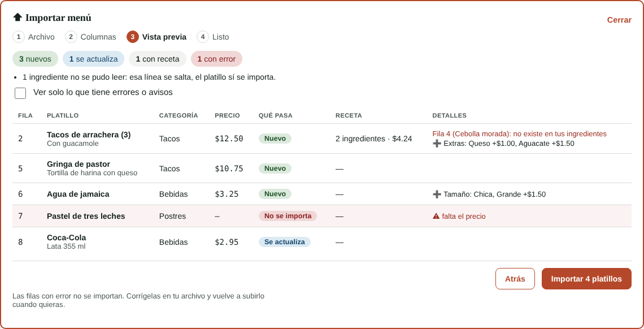Image resolution: width=644 pixels, height=329 pixels.
Task: Click the Cebolla morada error message
Action: (x=520, y=134)
